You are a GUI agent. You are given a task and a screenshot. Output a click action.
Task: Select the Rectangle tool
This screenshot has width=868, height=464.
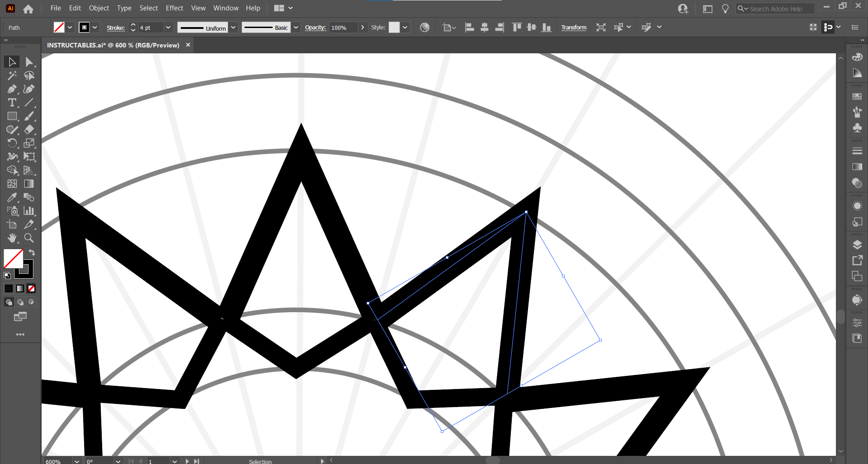[12, 116]
